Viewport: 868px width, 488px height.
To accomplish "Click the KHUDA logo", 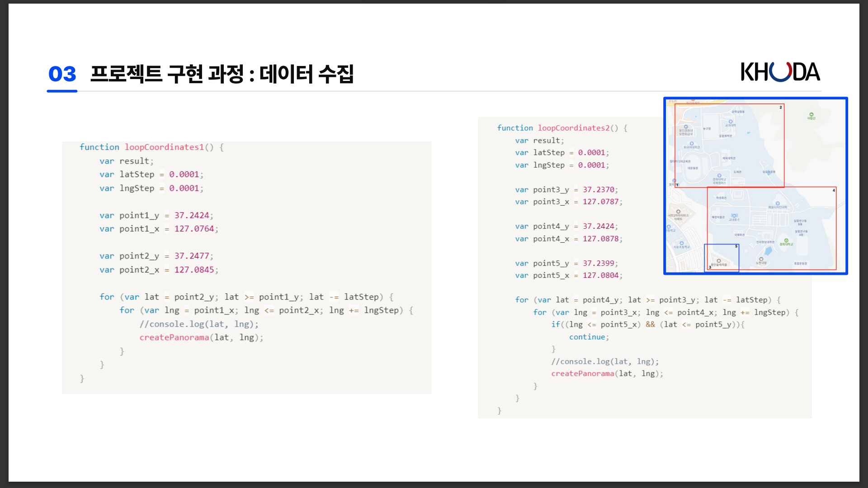I will point(780,72).
